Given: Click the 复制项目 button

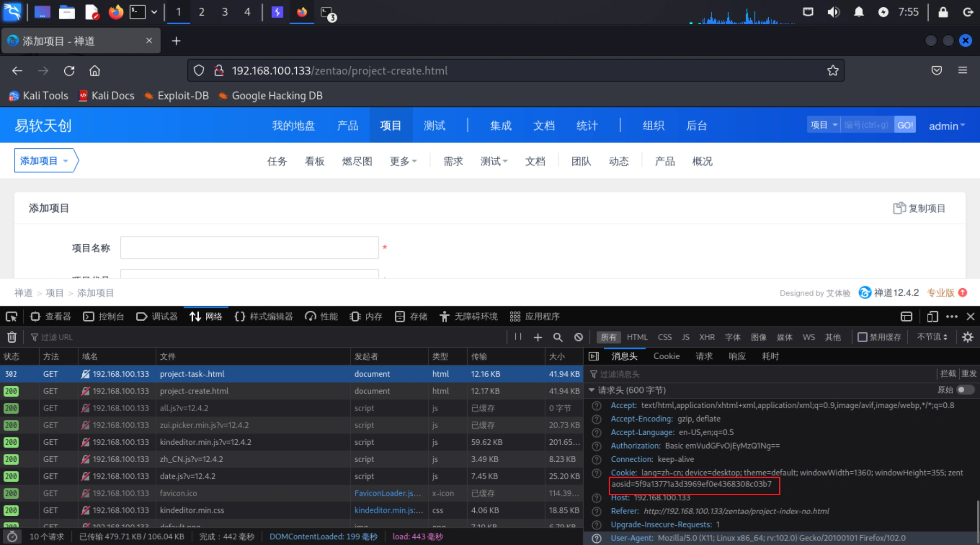Looking at the screenshot, I should [x=919, y=208].
